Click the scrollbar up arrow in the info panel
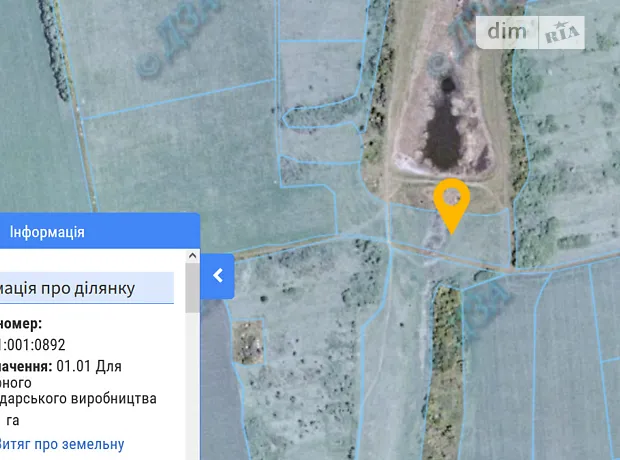This screenshot has width=620, height=460. [x=192, y=256]
